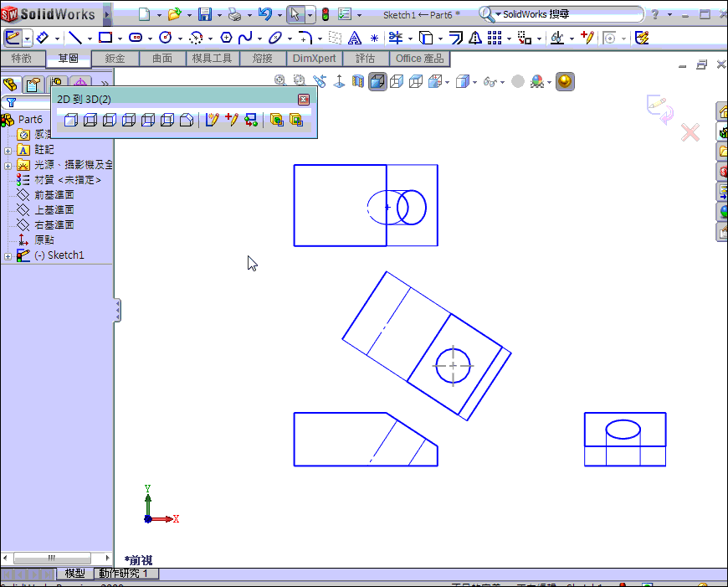
Task: Switch to the 特徵 tab
Action: (x=23, y=59)
